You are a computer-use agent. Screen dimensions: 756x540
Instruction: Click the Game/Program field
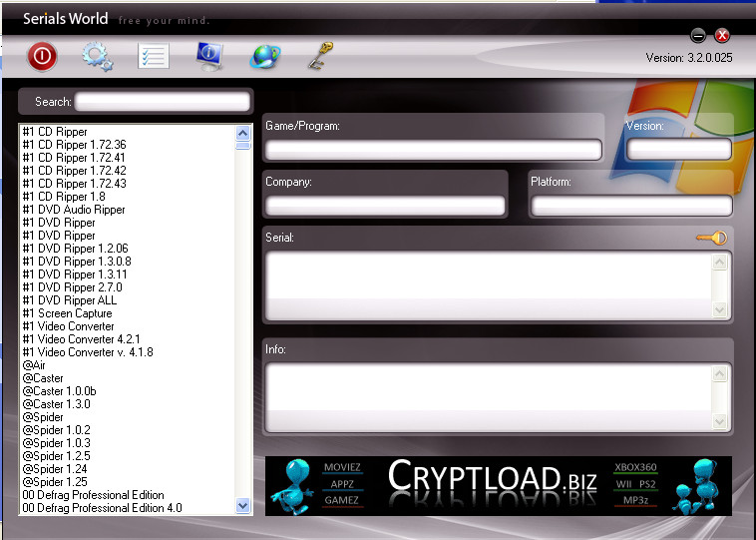click(x=434, y=150)
